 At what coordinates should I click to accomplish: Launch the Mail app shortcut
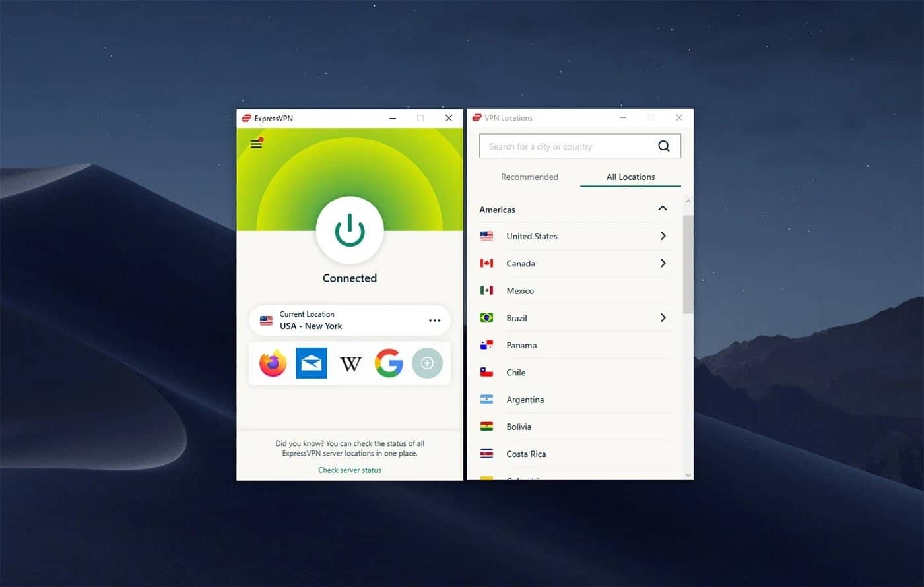(312, 363)
